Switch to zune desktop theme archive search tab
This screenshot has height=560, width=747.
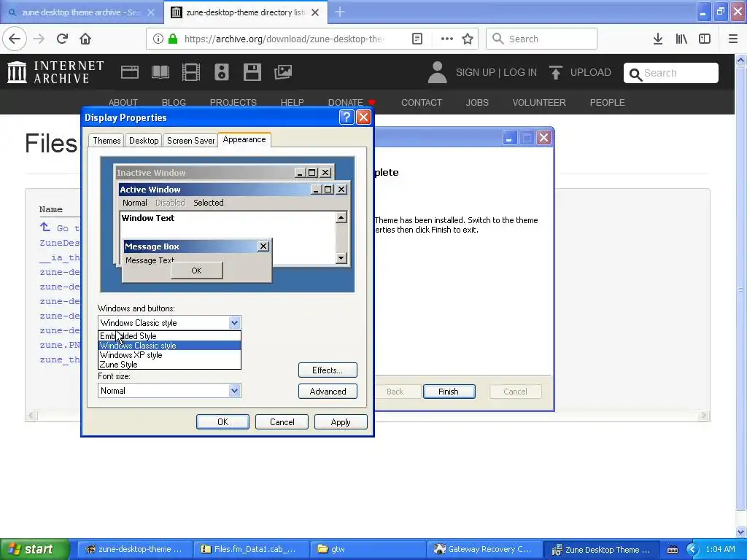(82, 12)
